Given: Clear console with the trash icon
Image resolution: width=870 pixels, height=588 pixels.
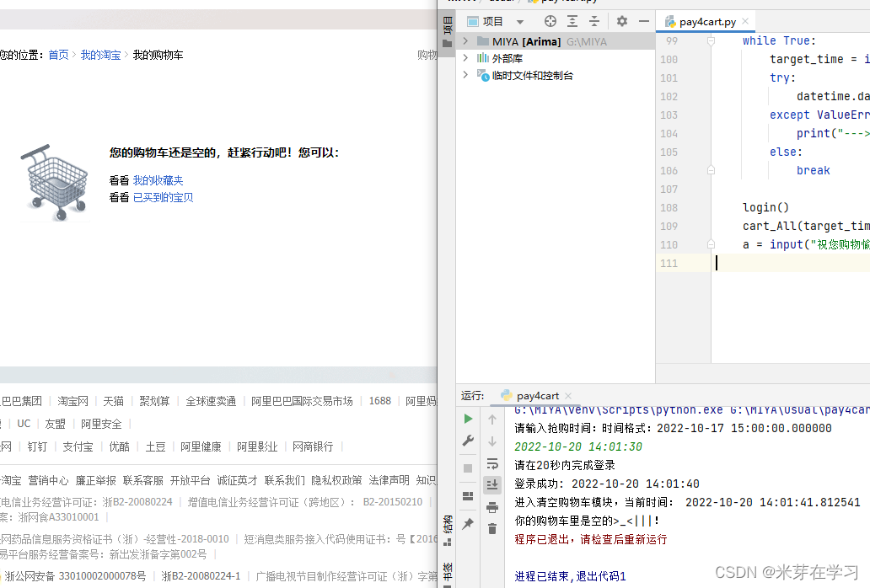Looking at the screenshot, I should [x=492, y=529].
